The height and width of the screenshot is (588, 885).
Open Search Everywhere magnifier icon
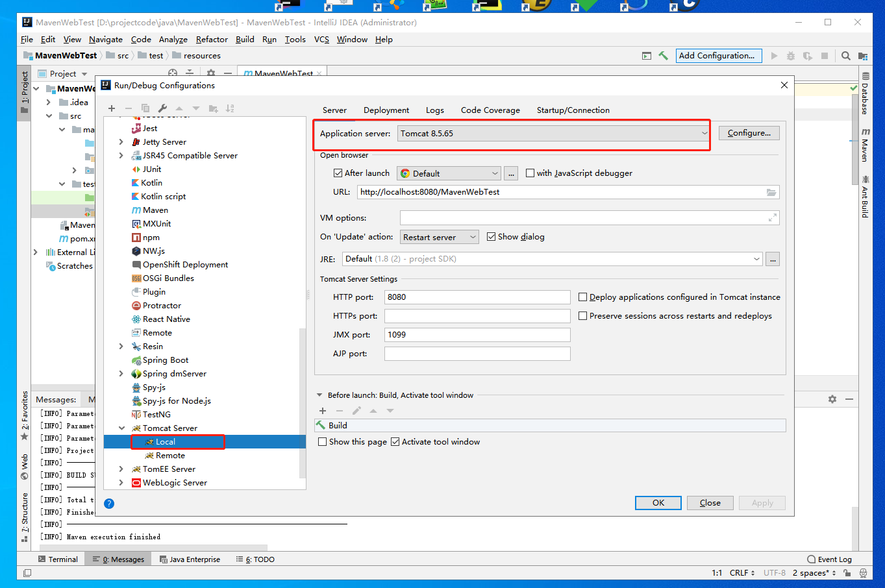(x=845, y=56)
